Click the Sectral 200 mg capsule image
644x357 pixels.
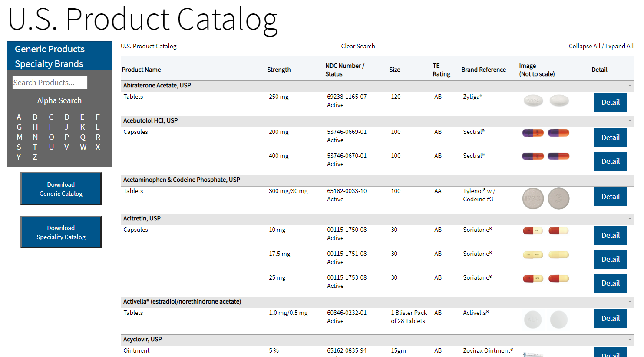(533, 132)
